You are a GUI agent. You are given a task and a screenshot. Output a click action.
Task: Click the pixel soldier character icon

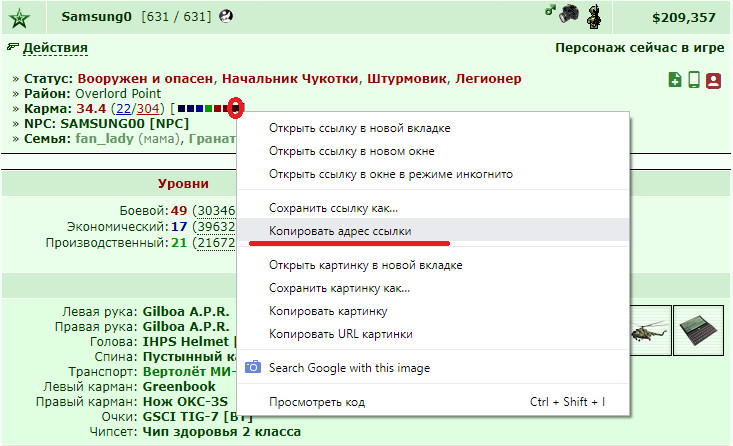click(594, 17)
